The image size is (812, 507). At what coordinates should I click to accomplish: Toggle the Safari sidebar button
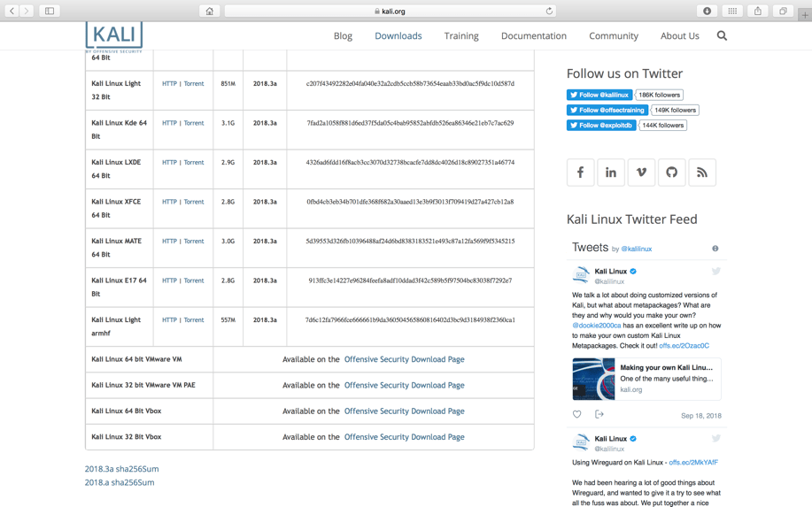point(50,12)
